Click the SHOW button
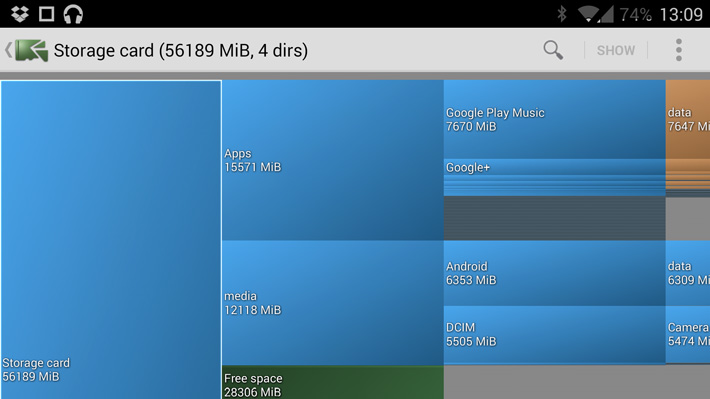The image size is (710, 399). (x=616, y=50)
